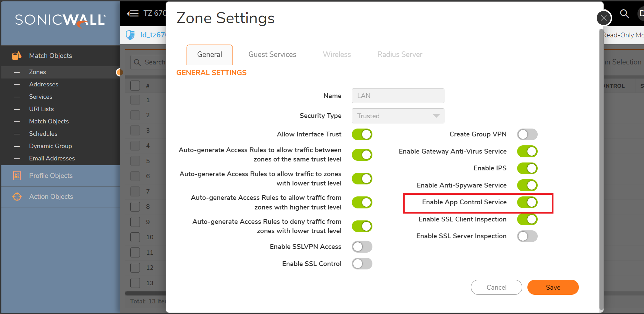Click the Profile Objects sidebar icon
The image size is (644, 314).
tap(17, 176)
